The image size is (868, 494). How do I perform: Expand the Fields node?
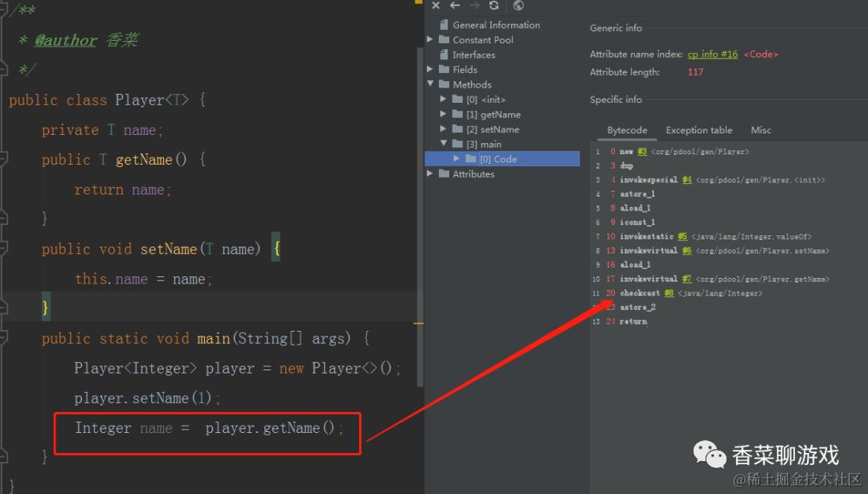430,69
